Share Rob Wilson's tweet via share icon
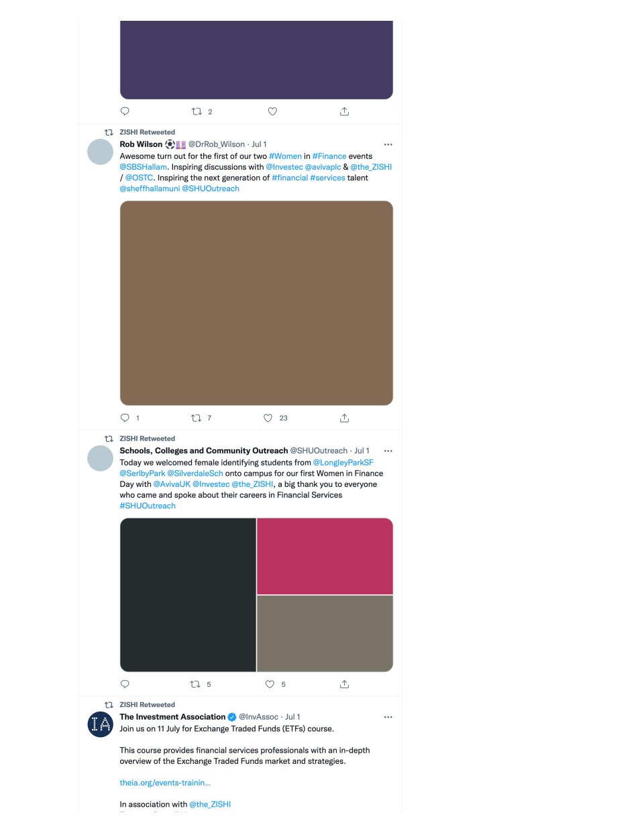The width and height of the screenshot is (644, 833). click(344, 418)
